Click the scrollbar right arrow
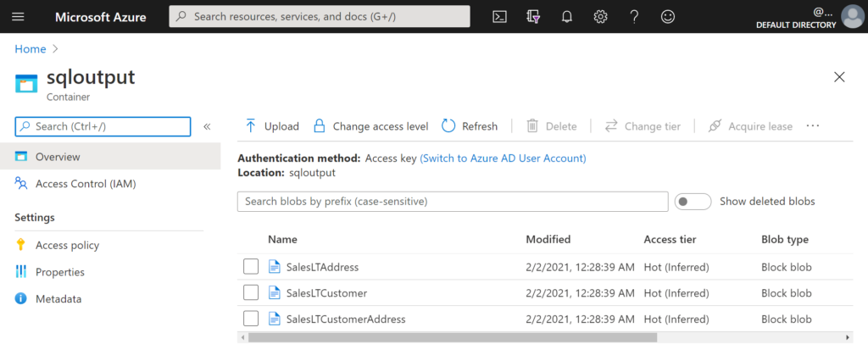The image size is (868, 361). point(848,337)
